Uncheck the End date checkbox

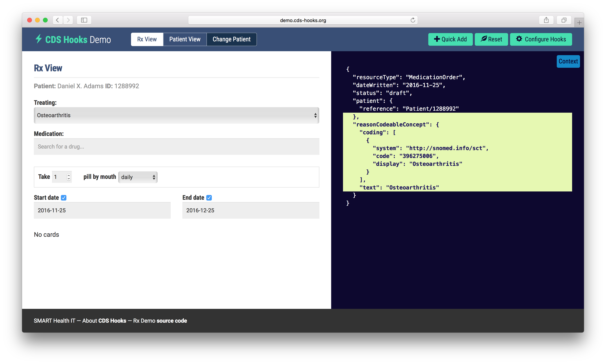coord(209,198)
